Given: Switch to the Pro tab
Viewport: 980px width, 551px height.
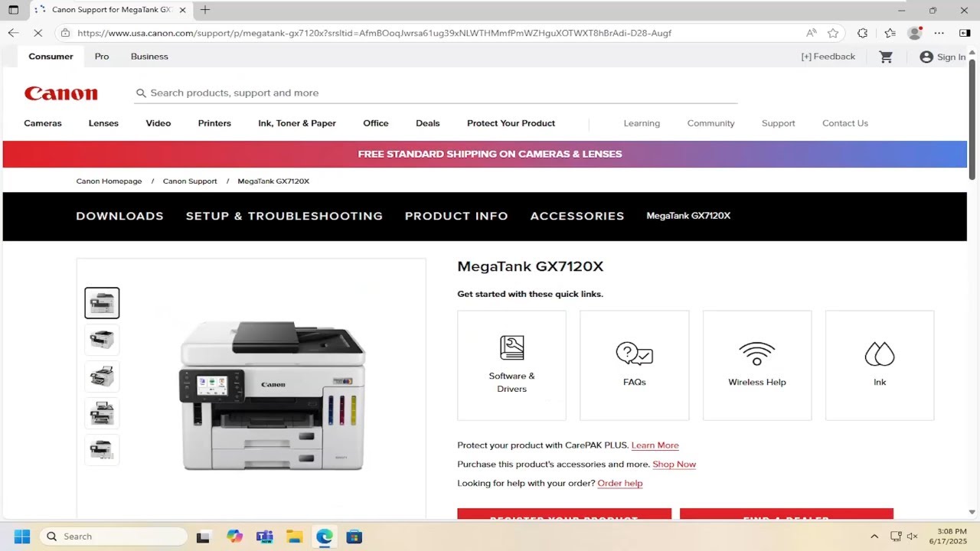Looking at the screenshot, I should [102, 57].
